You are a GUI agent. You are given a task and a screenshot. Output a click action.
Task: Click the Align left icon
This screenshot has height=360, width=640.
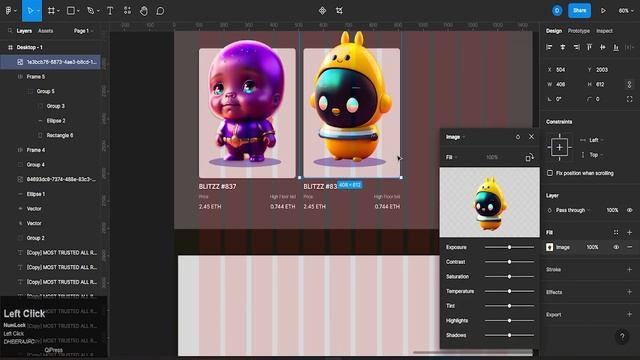[549, 47]
